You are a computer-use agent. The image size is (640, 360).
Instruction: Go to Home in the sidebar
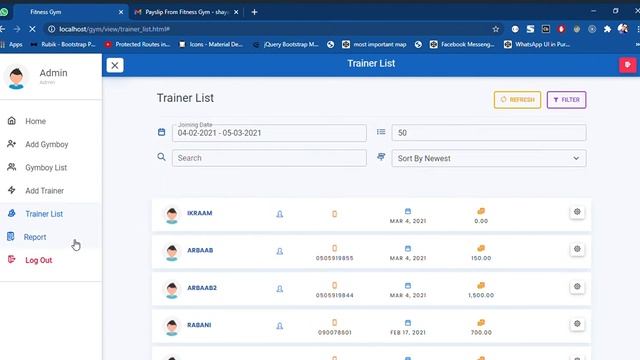pos(36,121)
